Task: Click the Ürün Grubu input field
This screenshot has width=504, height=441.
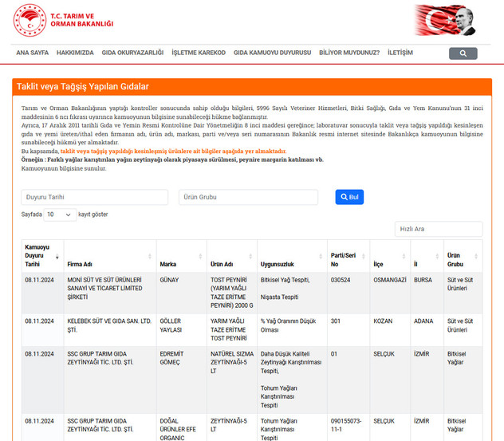Action: [248, 197]
